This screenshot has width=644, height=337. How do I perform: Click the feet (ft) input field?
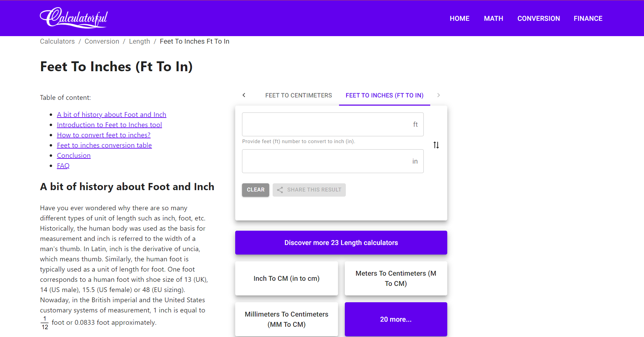(x=333, y=124)
